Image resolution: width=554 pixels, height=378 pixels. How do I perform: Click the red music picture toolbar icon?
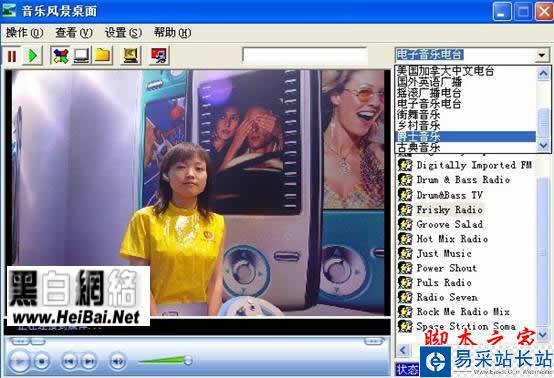(158, 56)
